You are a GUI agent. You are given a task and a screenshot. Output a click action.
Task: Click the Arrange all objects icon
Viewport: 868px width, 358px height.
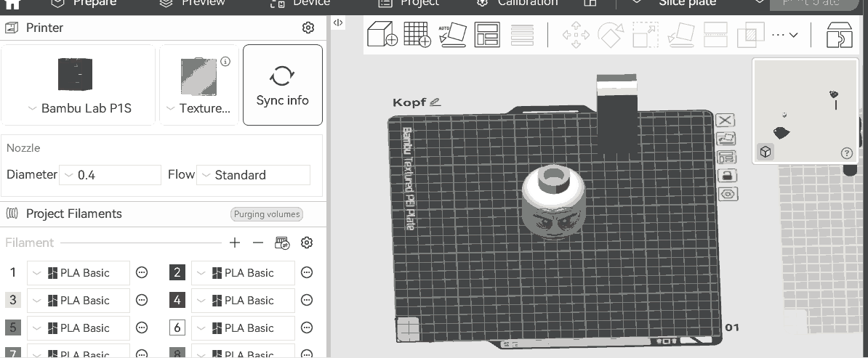487,34
